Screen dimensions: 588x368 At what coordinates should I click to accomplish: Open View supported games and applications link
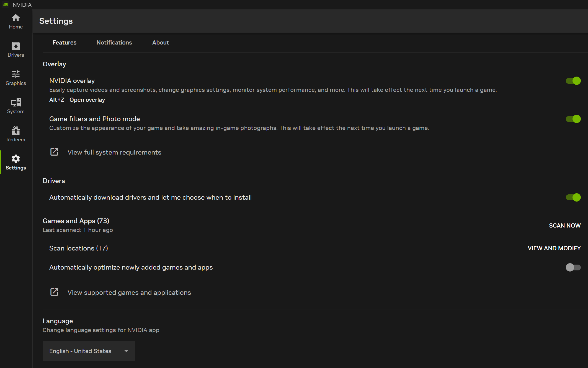[x=129, y=293]
